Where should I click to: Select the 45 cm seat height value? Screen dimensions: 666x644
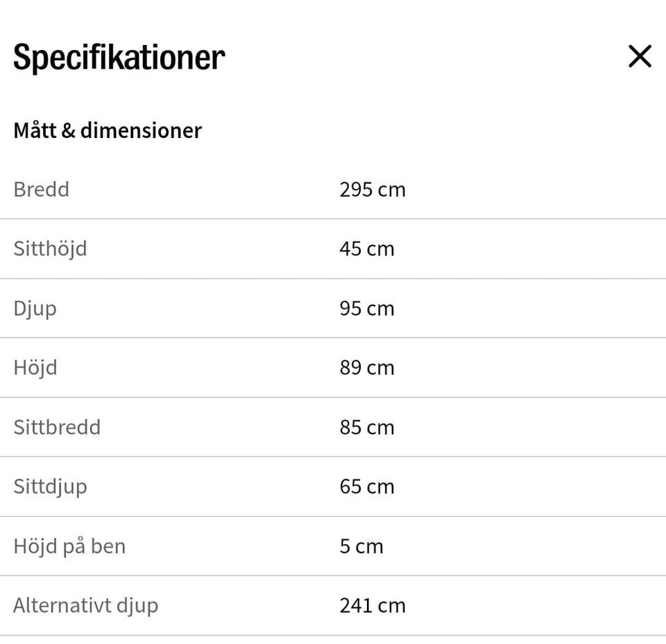pyautogui.click(x=367, y=249)
